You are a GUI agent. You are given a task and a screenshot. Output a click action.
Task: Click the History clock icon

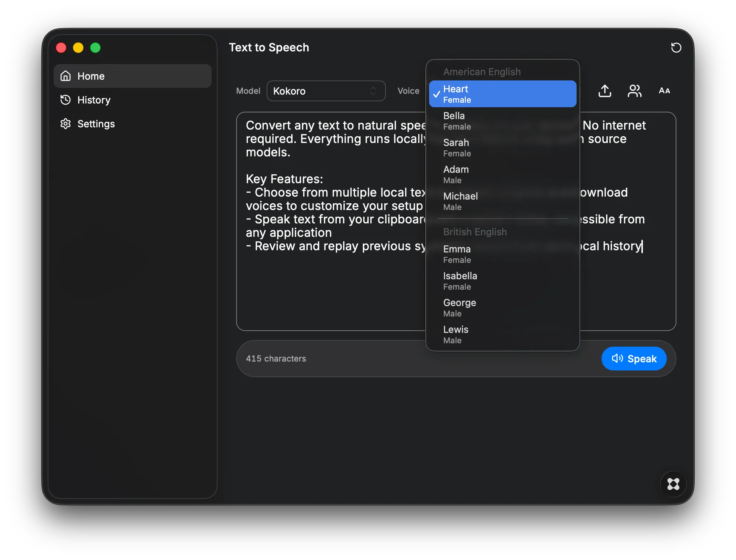pos(66,100)
